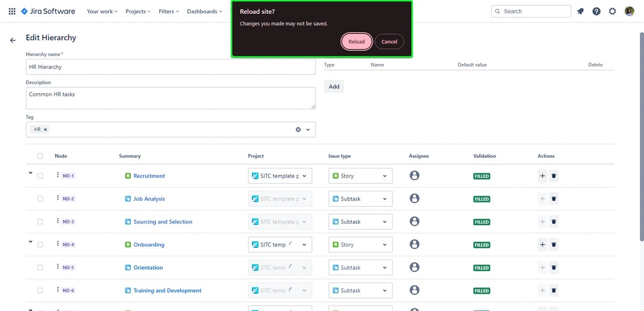Open your profile avatar
The height and width of the screenshot is (311, 644).
click(628, 11)
